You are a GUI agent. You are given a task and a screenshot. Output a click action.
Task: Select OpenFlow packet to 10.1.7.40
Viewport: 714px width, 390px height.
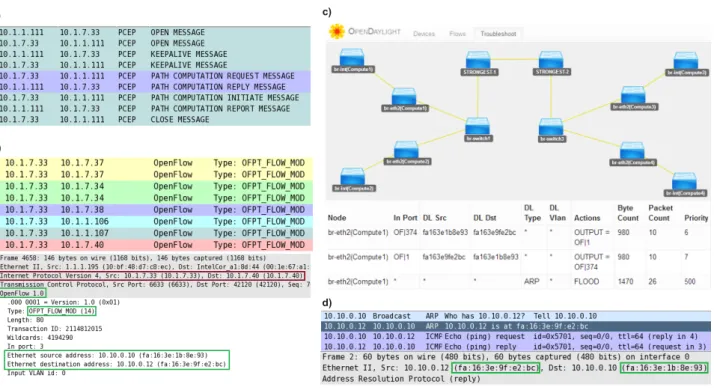pos(156,245)
